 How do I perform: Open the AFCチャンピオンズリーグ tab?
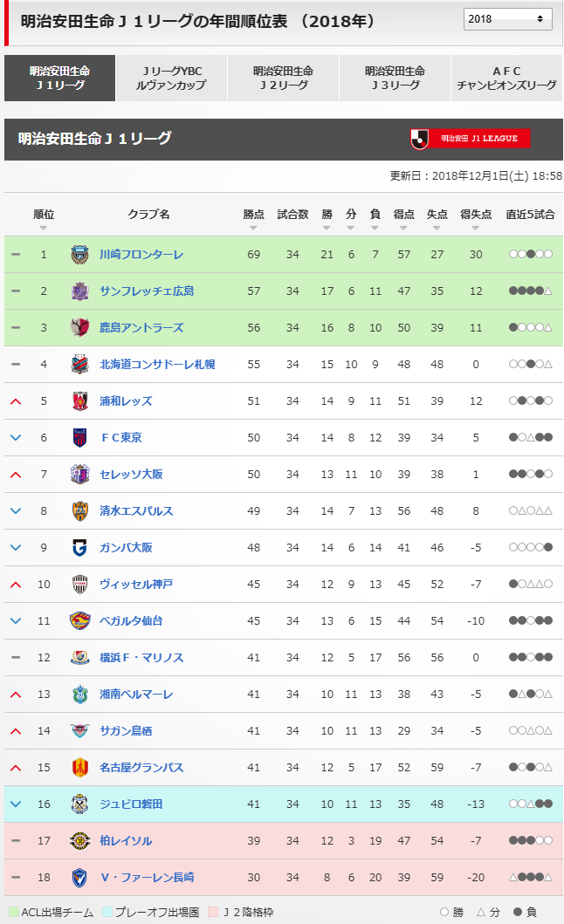[506, 79]
